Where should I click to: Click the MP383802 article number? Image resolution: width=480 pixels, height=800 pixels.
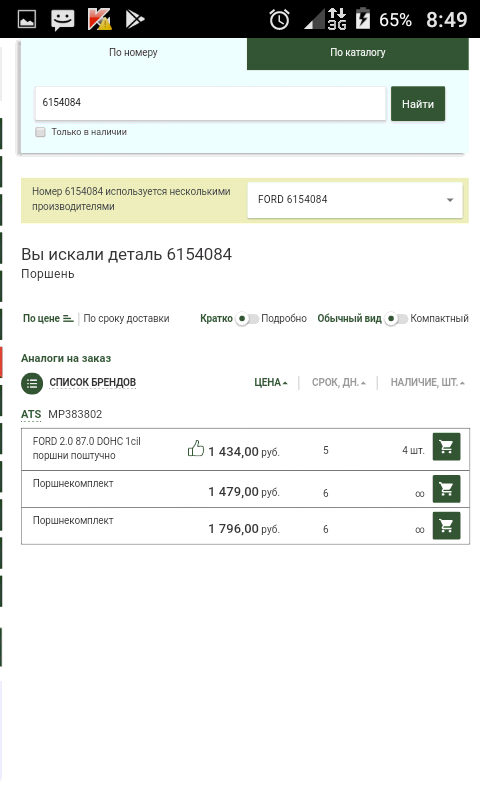click(x=75, y=414)
